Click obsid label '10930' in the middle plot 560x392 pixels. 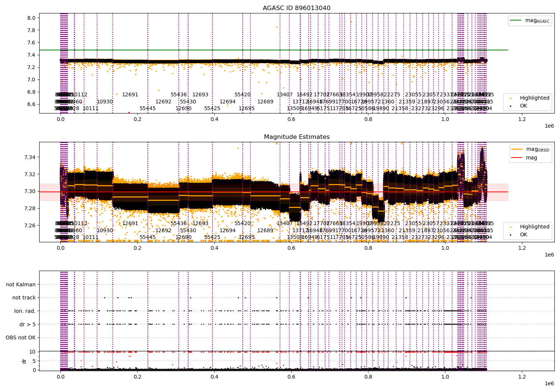(x=105, y=230)
